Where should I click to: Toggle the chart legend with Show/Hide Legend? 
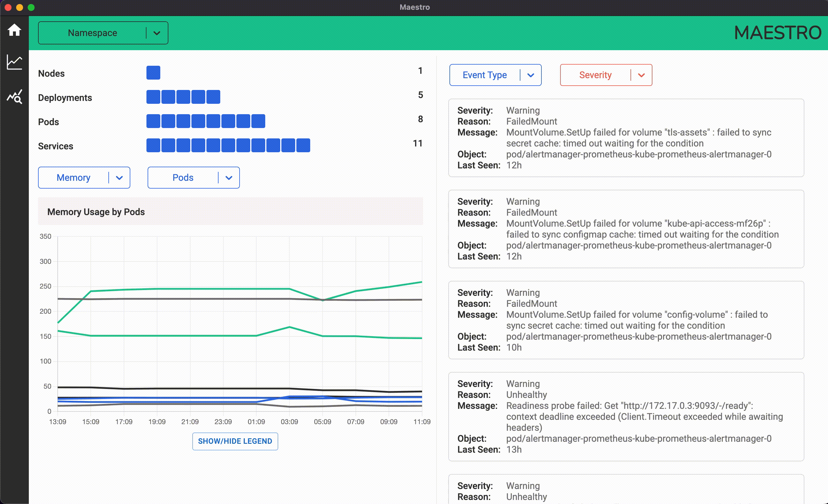235,441
